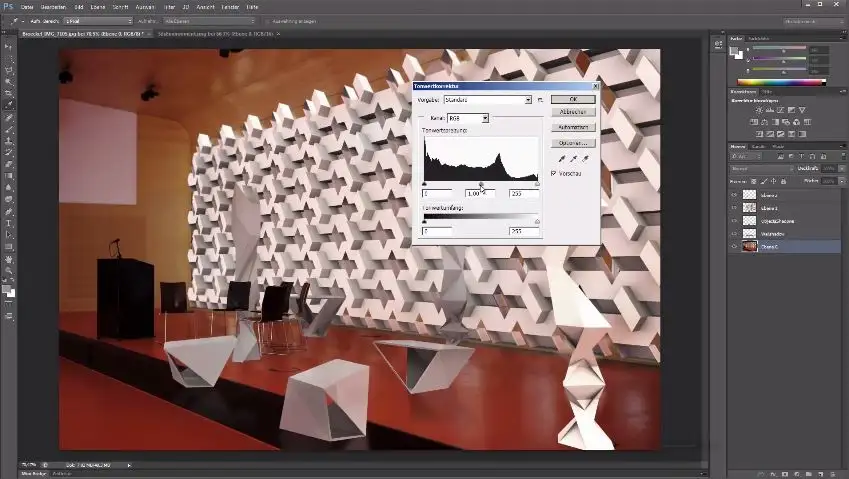Screen dimensions: 849x479
Task: Open the Aufnehmen Alle Ebenen dropdown
Action: (210, 21)
